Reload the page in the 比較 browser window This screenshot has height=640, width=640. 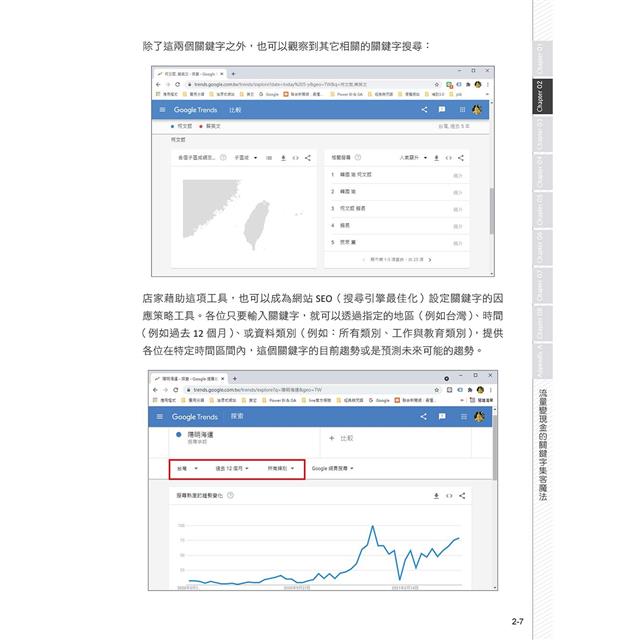(178, 84)
